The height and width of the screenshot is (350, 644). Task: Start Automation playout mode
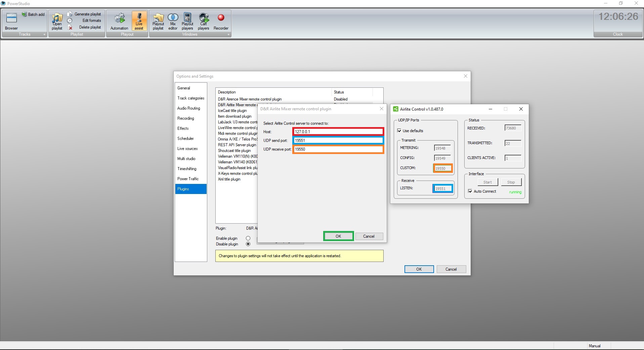pos(119,21)
